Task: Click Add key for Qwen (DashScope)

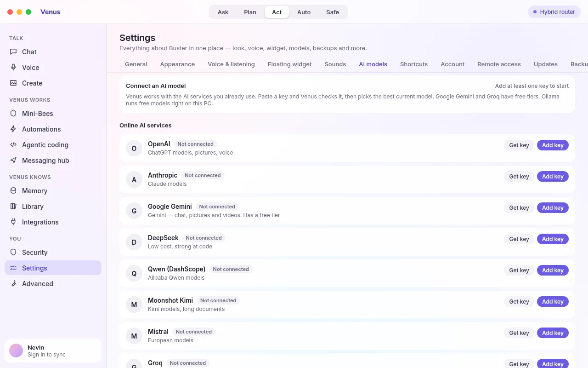Action: 553,270
